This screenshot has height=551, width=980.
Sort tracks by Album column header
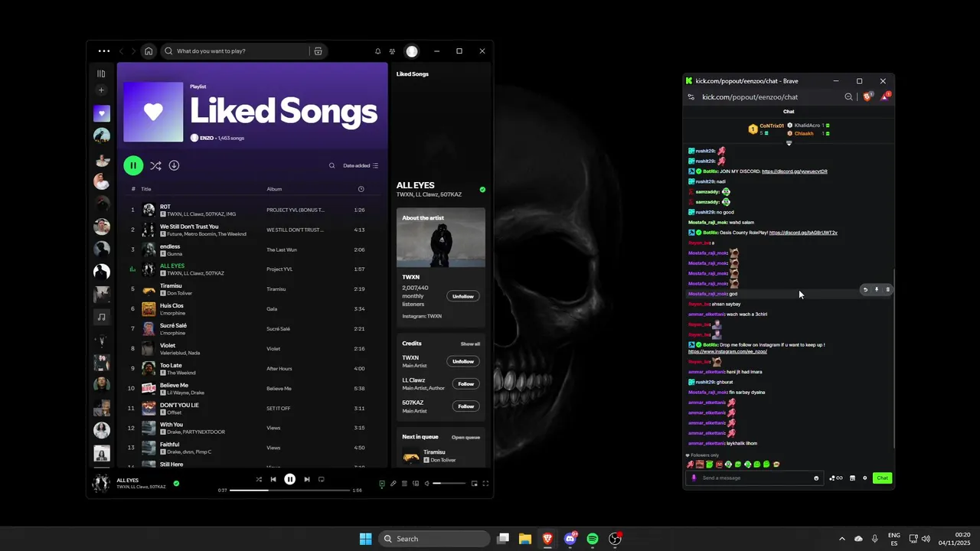coord(274,189)
